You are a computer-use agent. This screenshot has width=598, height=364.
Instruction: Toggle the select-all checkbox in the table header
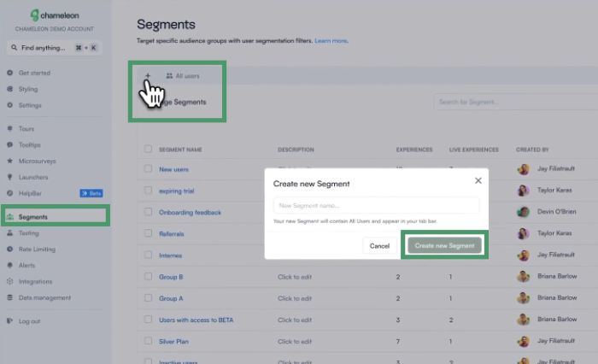pos(148,150)
